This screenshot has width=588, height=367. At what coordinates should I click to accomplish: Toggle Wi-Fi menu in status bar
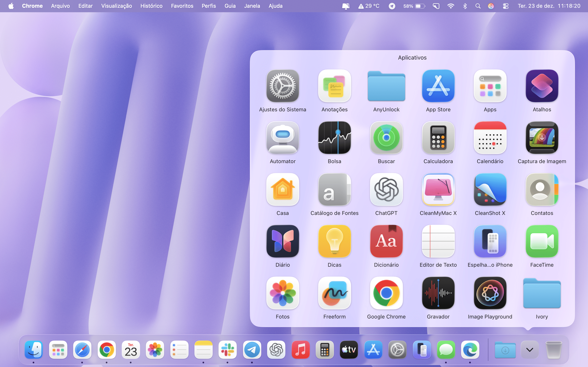tap(450, 6)
